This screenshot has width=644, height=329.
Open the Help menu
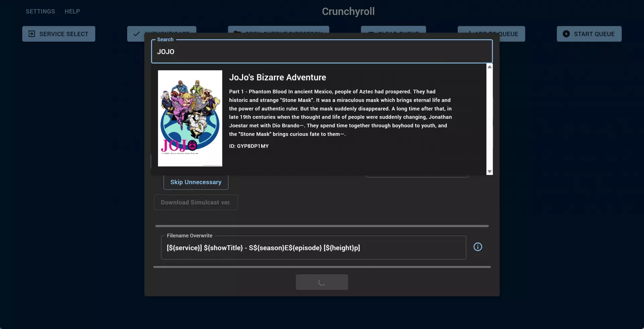coord(72,11)
